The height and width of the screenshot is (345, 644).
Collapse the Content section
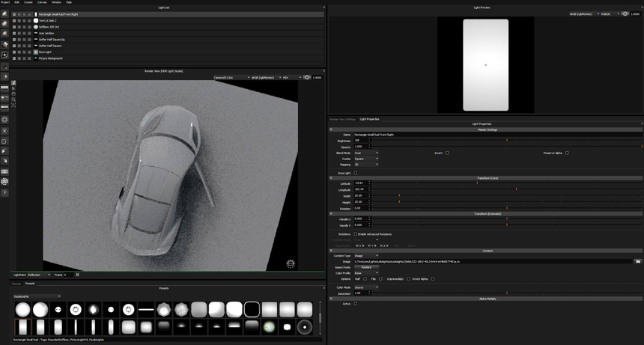pos(331,251)
